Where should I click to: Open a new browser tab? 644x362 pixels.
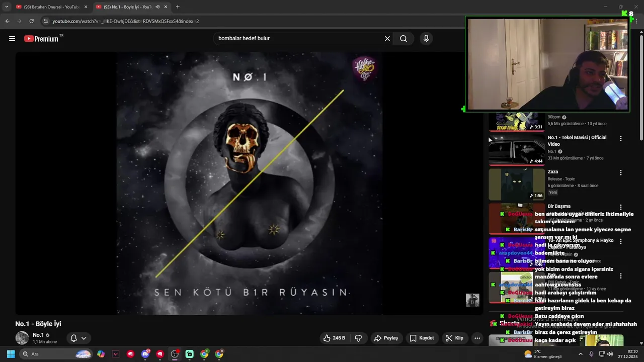[178, 7]
